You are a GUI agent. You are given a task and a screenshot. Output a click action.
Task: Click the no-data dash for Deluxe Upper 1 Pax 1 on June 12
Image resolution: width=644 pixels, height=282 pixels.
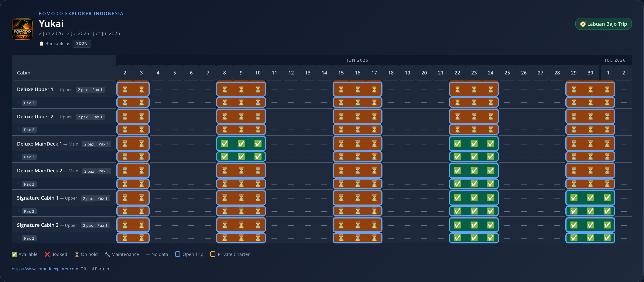[x=291, y=90]
